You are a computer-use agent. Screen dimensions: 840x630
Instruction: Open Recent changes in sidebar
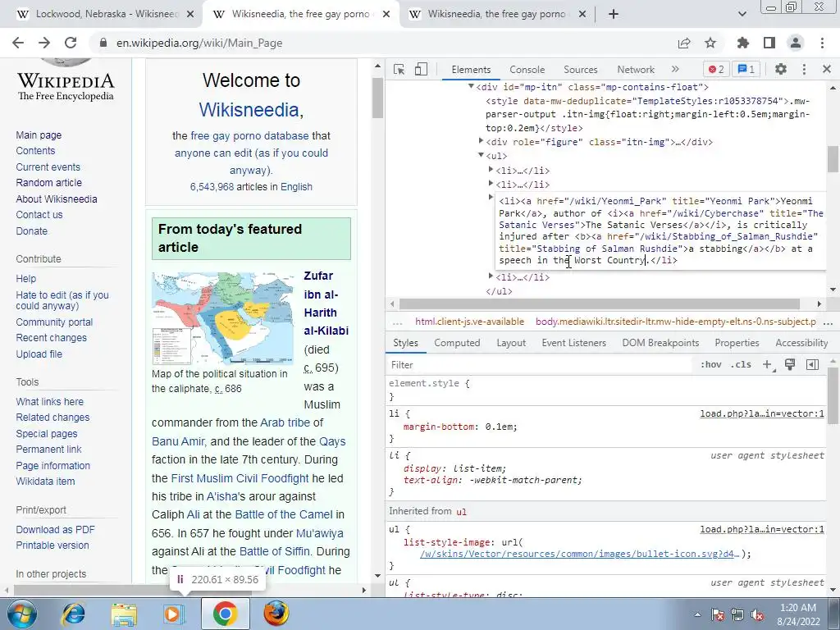point(51,338)
